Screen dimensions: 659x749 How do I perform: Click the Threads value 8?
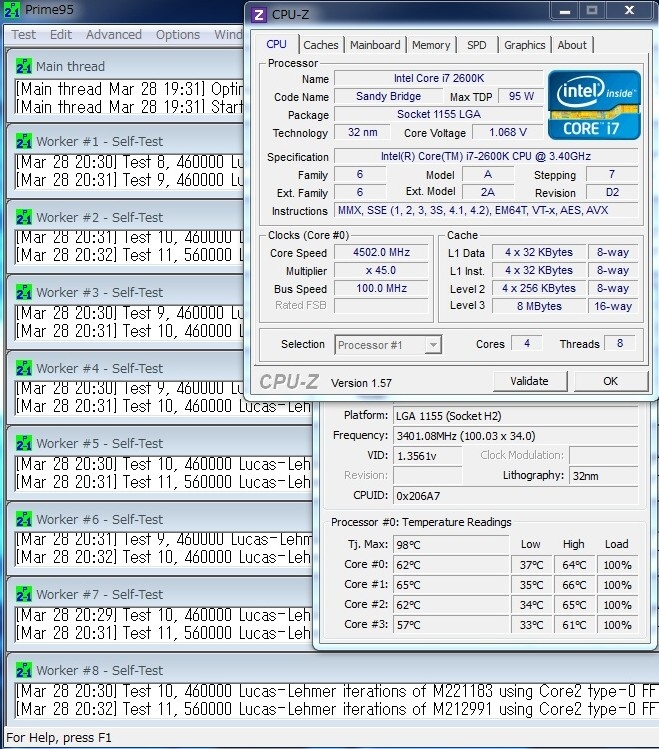coord(619,343)
